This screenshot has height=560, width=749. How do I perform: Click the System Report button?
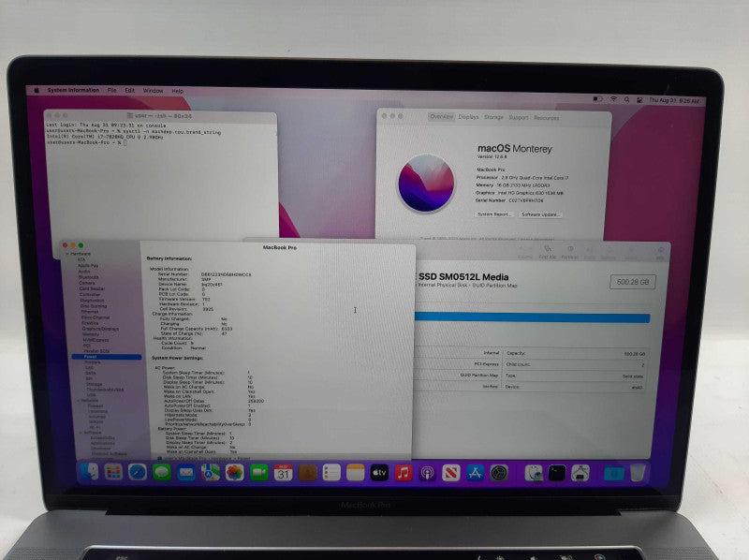[x=494, y=214]
